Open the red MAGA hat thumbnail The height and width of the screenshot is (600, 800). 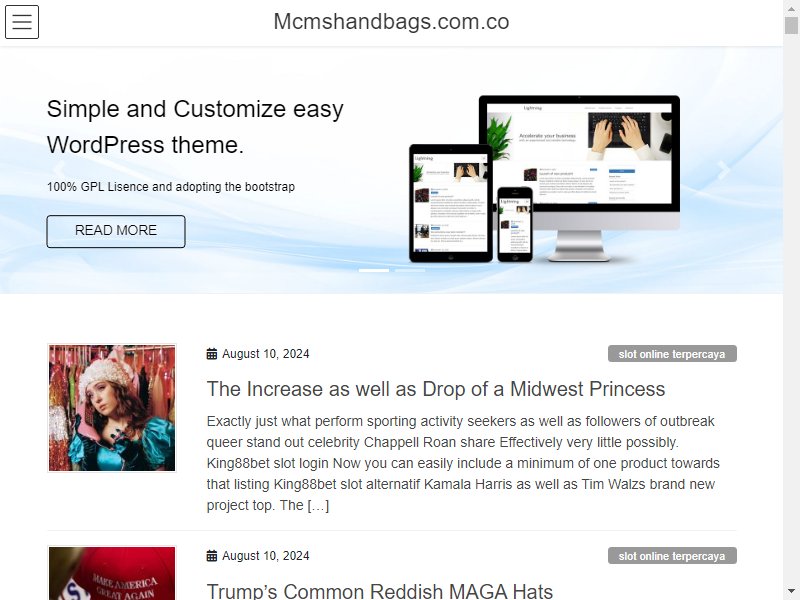pos(112,573)
